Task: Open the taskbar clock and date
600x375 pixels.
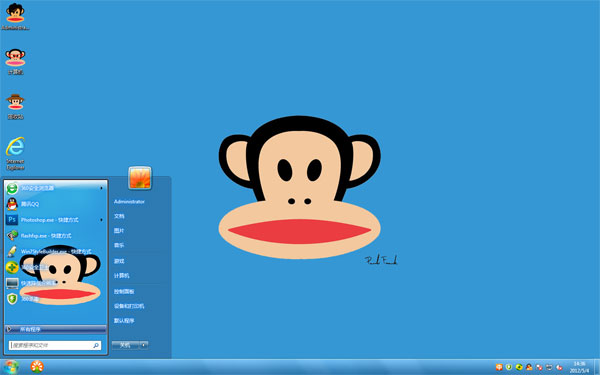Action: 579,367
